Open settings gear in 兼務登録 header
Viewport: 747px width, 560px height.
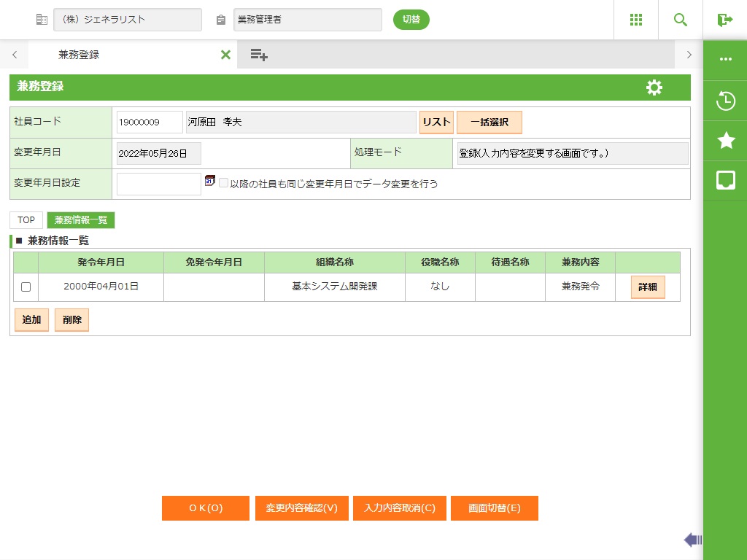654,87
